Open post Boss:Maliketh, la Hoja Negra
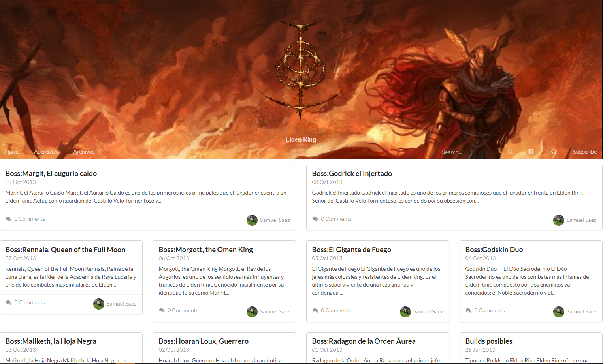 [51, 341]
